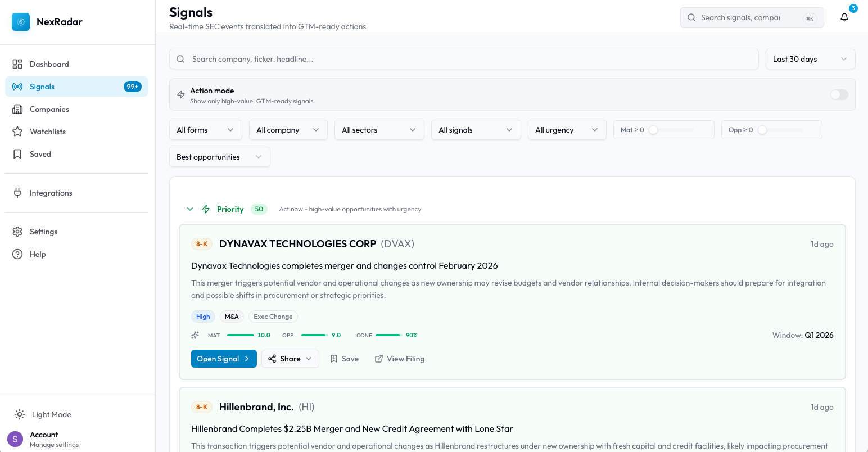Open the Last 30 days dropdown
The image size is (868, 452).
pyautogui.click(x=810, y=59)
